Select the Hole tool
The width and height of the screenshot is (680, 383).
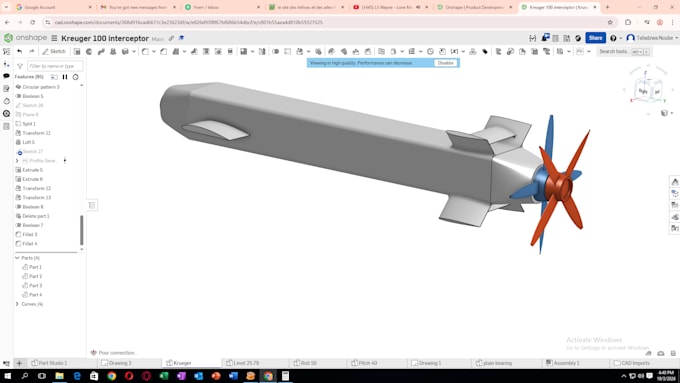click(218, 51)
